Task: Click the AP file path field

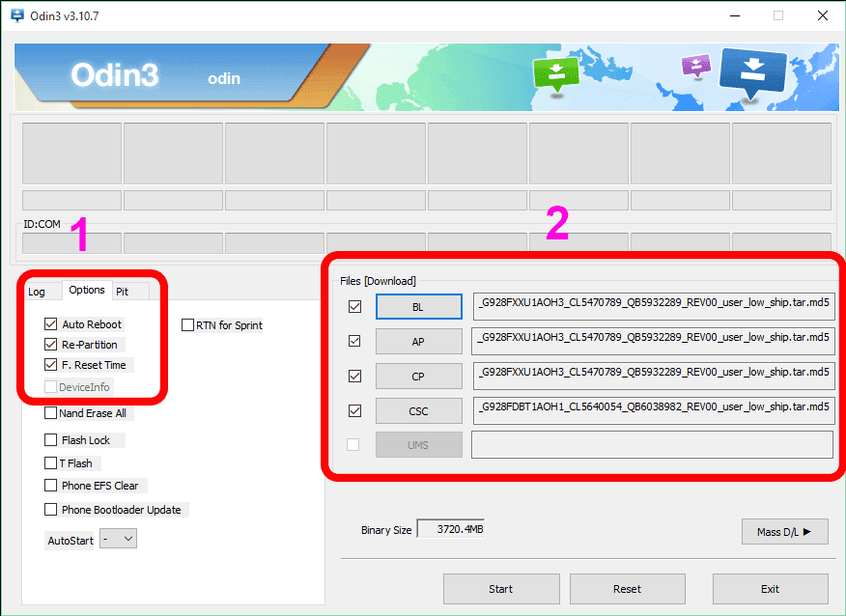Action: pyautogui.click(x=653, y=341)
